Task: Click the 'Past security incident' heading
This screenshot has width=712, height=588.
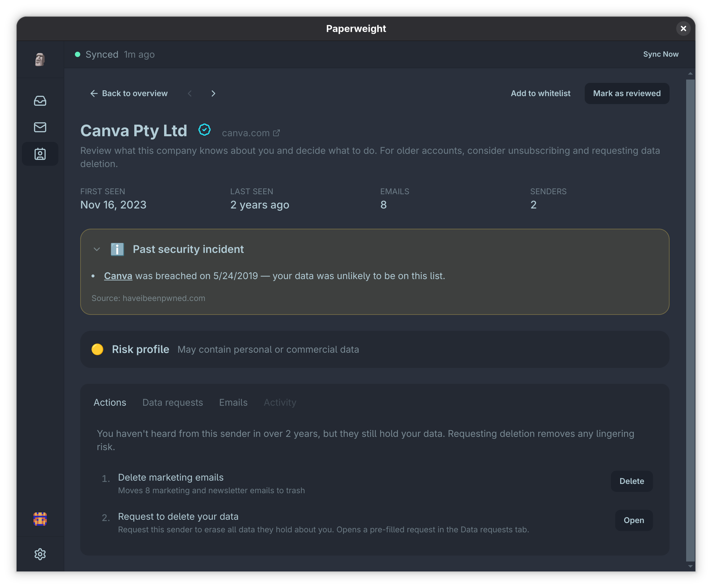Action: [188, 249]
